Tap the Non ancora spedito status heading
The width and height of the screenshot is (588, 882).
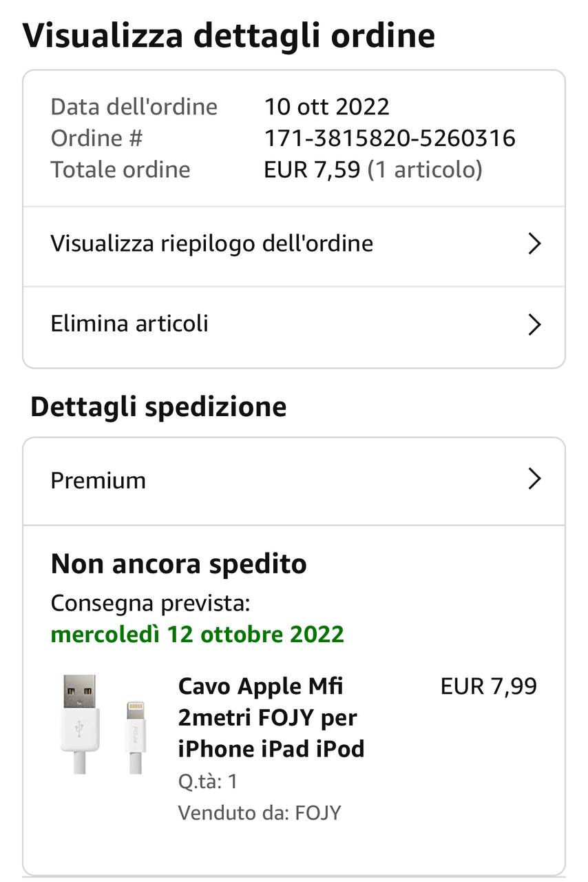178,564
